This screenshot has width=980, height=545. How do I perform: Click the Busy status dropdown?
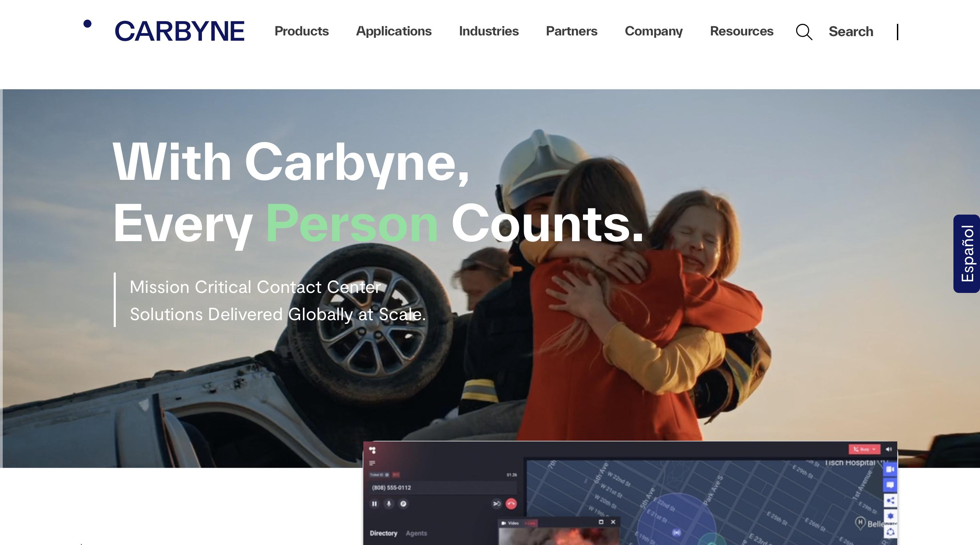click(864, 449)
